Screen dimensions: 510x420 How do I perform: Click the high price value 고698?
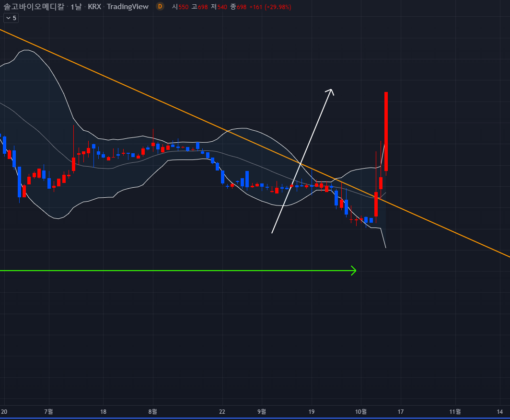[199, 7]
